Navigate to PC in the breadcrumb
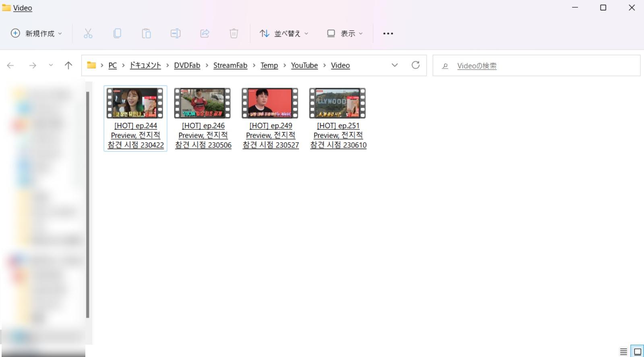 coord(113,65)
